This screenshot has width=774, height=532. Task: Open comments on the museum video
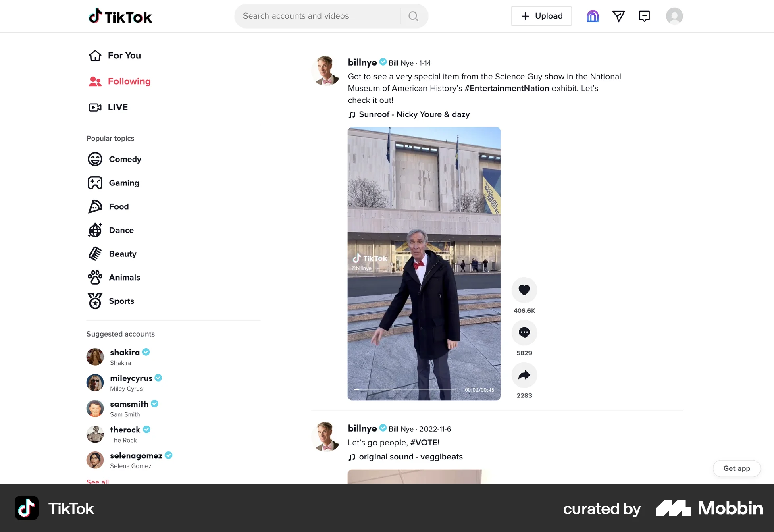click(524, 332)
